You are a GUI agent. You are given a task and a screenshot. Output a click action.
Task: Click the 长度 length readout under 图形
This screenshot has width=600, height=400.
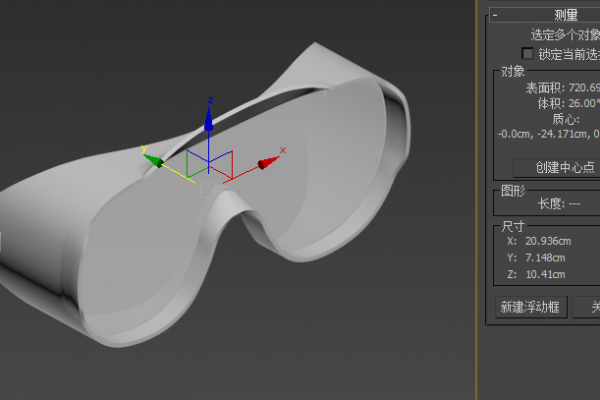(x=558, y=203)
